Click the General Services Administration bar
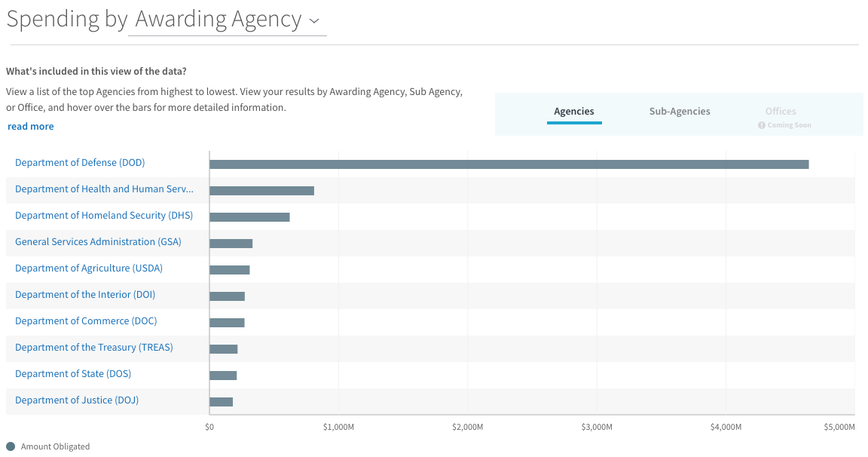This screenshot has height=457, width=868. (x=231, y=244)
